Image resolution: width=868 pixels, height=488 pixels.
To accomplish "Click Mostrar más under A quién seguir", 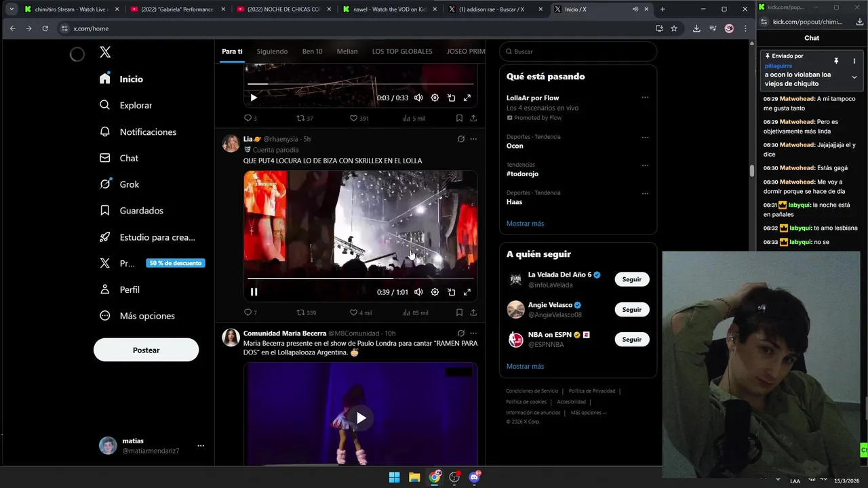I will coord(525,366).
